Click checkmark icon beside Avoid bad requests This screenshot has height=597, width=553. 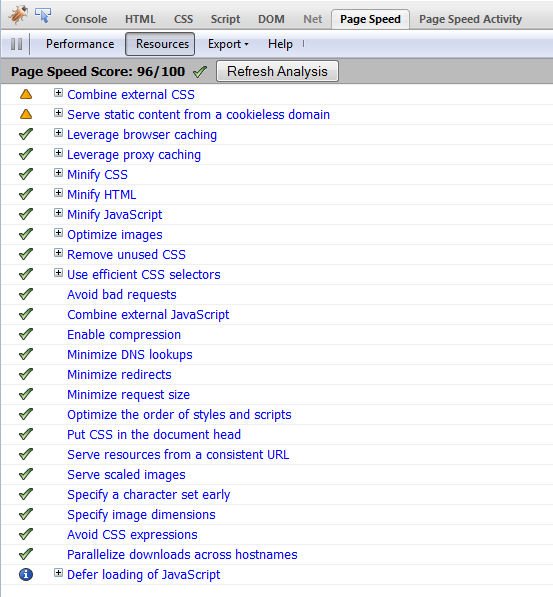26,294
